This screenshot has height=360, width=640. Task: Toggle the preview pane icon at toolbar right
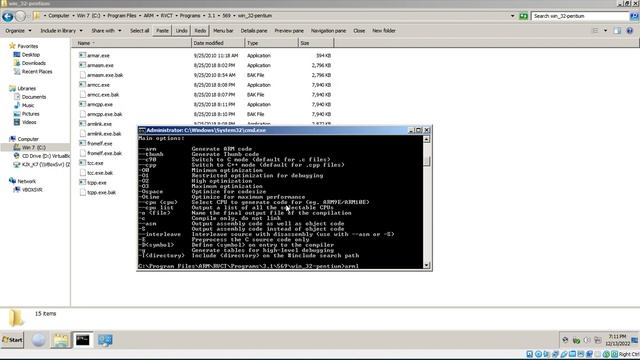point(617,31)
